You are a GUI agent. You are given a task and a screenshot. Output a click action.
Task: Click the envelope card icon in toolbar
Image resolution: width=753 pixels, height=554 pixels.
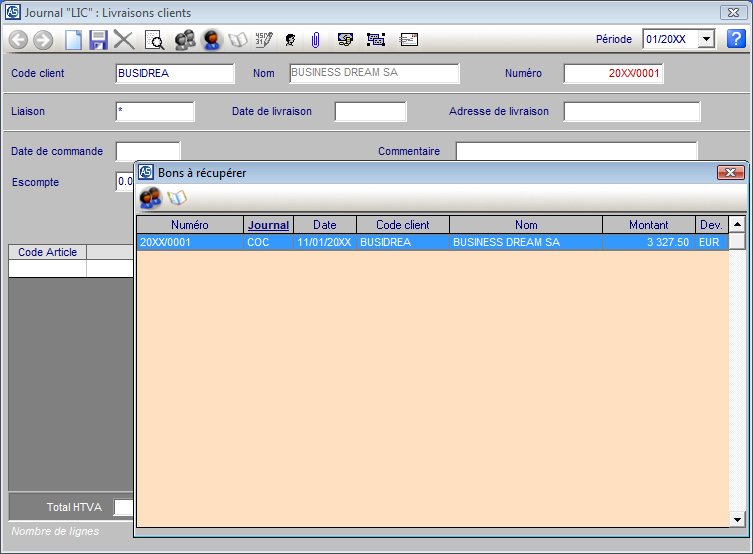click(409, 40)
